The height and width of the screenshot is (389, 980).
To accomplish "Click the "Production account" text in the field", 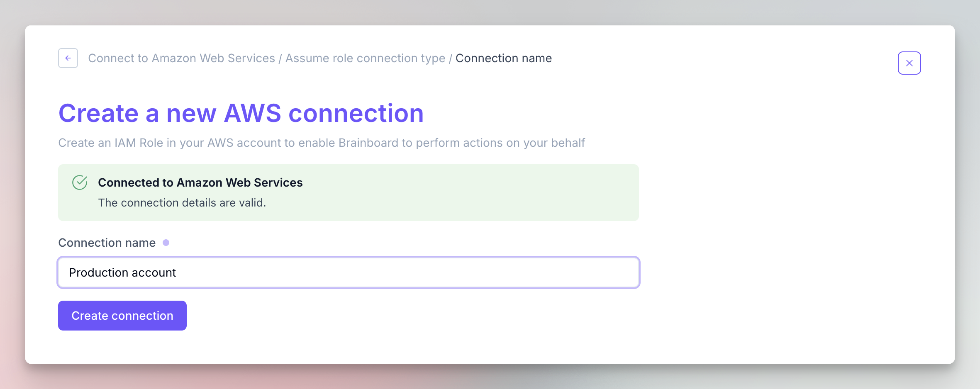I will click(122, 272).
